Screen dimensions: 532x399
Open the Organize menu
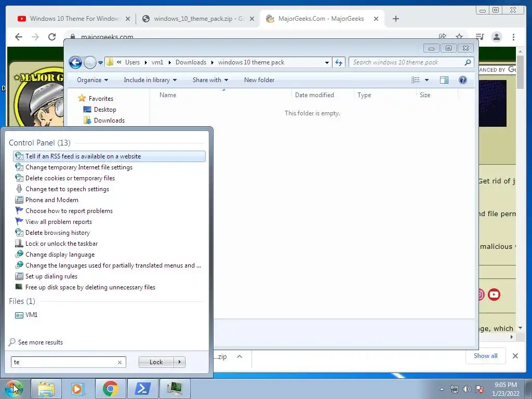pos(92,80)
